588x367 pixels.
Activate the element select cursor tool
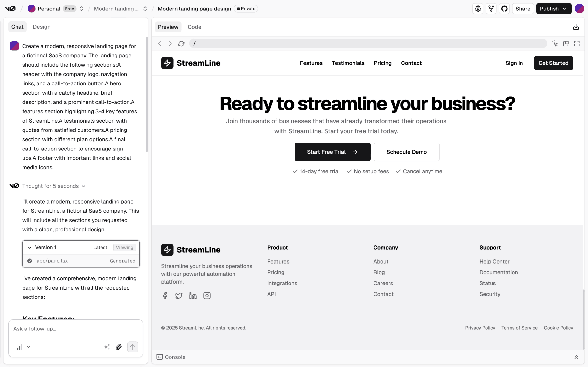(555, 44)
